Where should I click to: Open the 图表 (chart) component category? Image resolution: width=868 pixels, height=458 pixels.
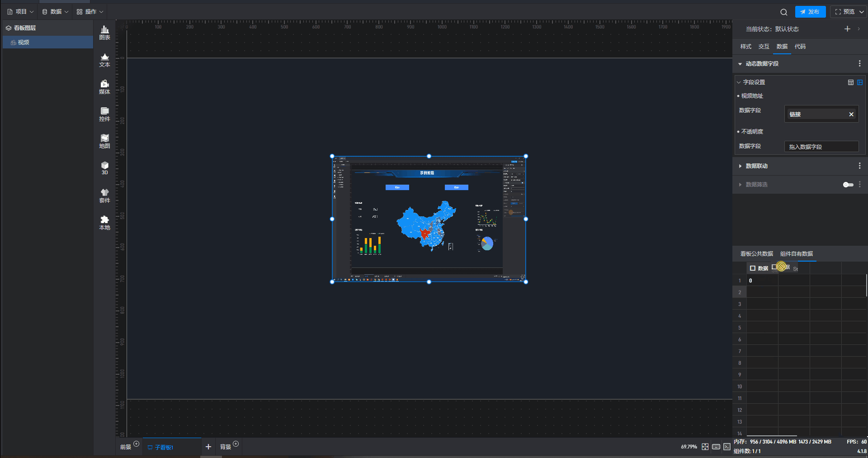coord(104,33)
